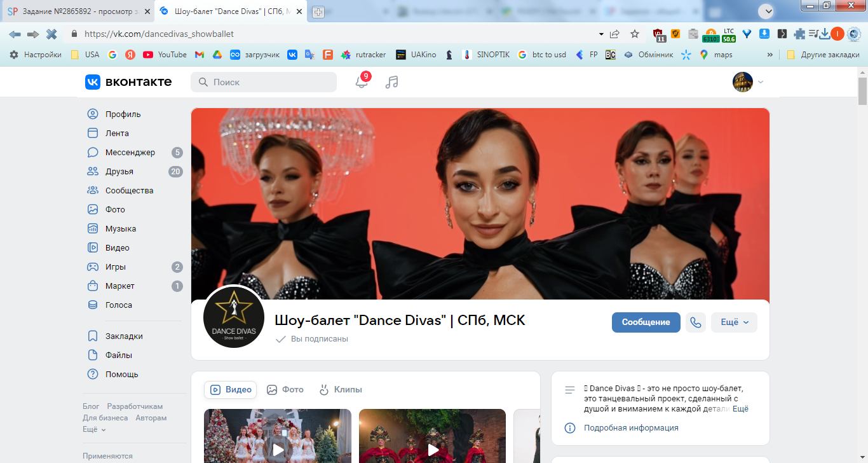Open Другие закладки folder
868x463 pixels.
pyautogui.click(x=823, y=55)
